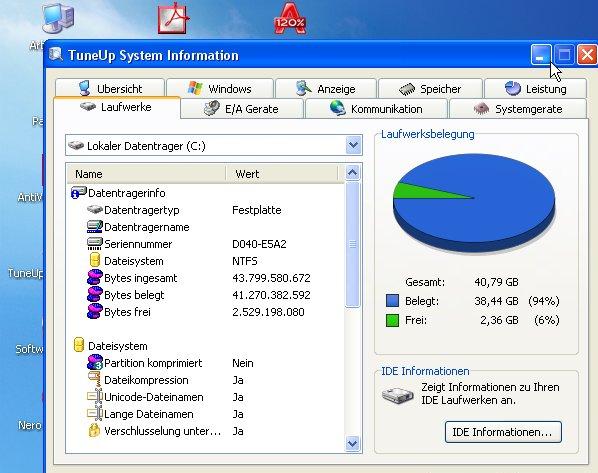The image size is (598, 473).
Task: Click the Windows flag icon on Windows tab
Action: pyautogui.click(x=195, y=88)
